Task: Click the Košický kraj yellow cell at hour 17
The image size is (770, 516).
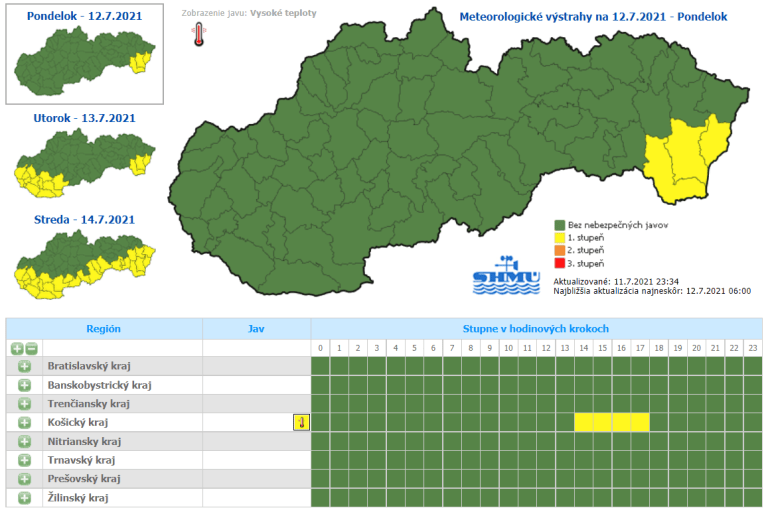Action: pos(640,422)
